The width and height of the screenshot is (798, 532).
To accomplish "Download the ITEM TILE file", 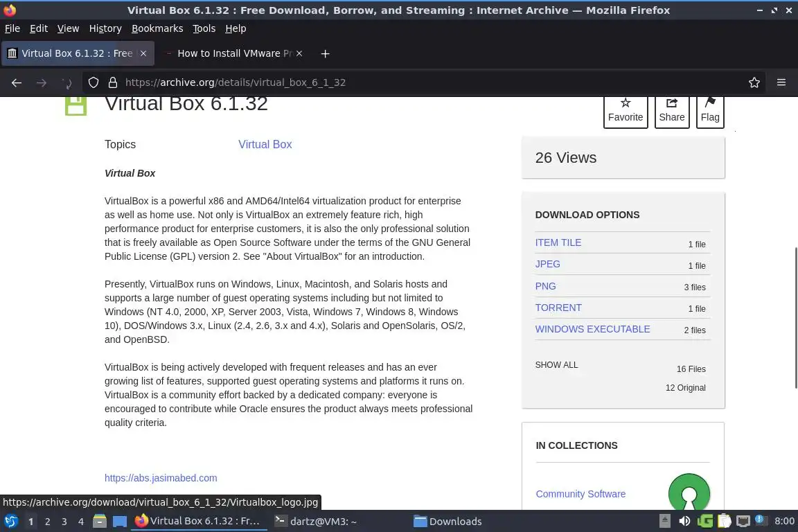I will click(558, 243).
